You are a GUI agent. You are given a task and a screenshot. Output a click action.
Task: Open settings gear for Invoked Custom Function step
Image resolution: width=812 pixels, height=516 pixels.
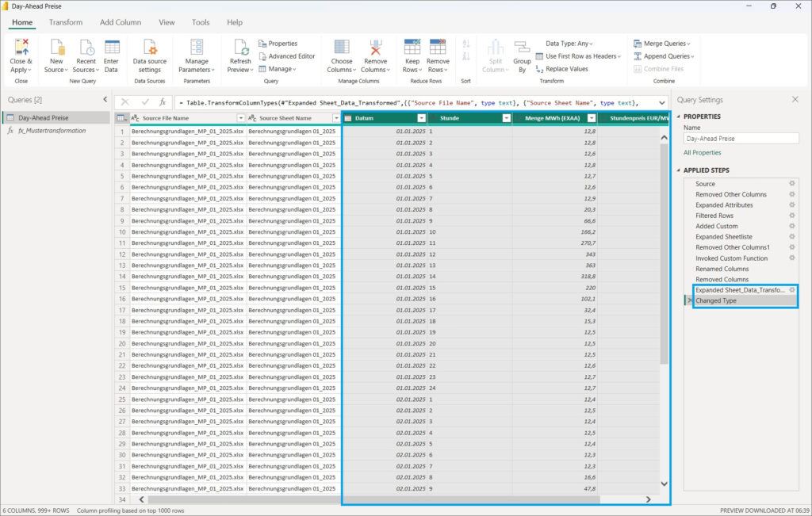[x=792, y=258]
